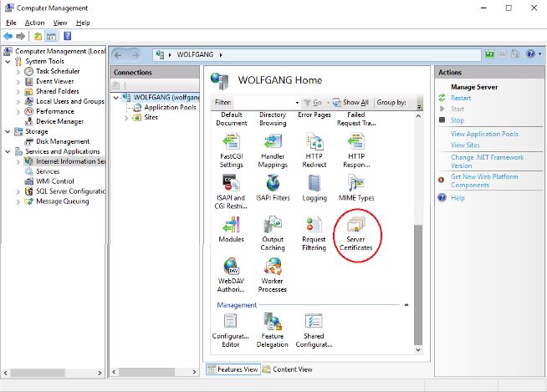The height and width of the screenshot is (392, 547).
Task: Collapse Services and Applications node
Action: click(8, 152)
